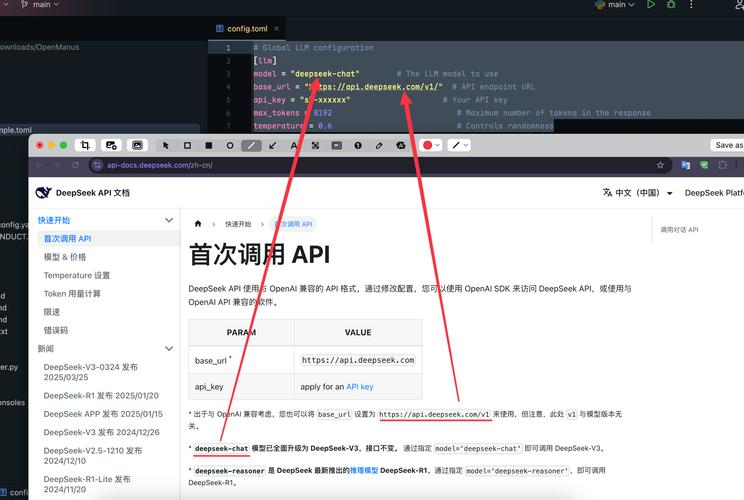The height and width of the screenshot is (500, 744).
Task: Bookmark this page with the star icon
Action: click(x=660, y=165)
